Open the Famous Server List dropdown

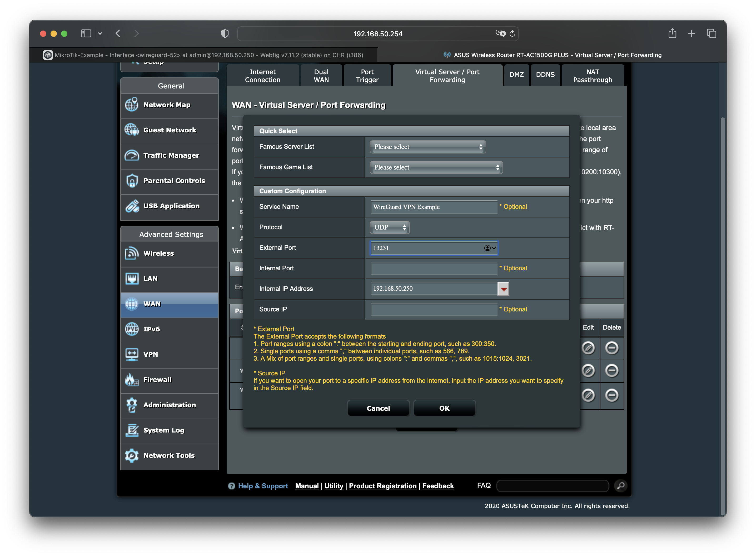[428, 147]
